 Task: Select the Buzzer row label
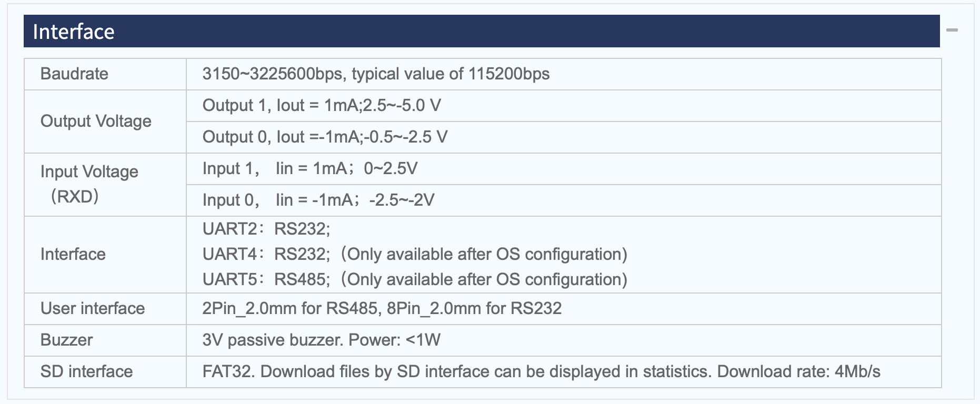(66, 340)
